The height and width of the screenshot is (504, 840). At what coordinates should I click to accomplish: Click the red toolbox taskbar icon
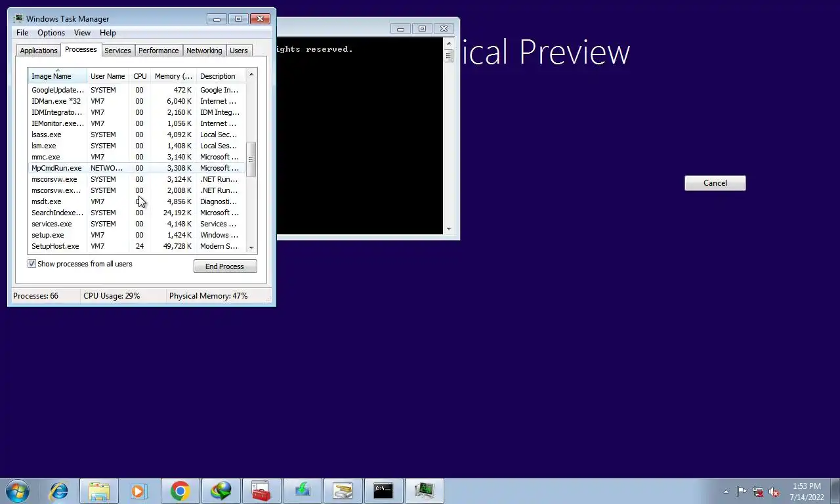[x=261, y=491]
